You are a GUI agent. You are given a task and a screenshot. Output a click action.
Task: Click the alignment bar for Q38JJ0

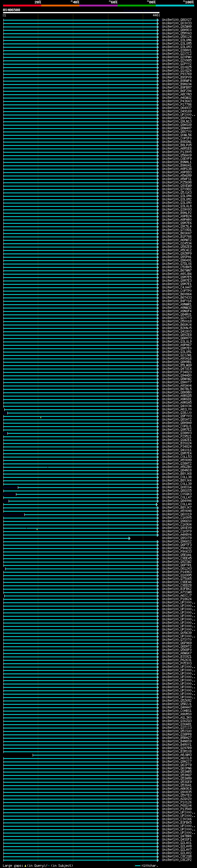tap(83, 413)
